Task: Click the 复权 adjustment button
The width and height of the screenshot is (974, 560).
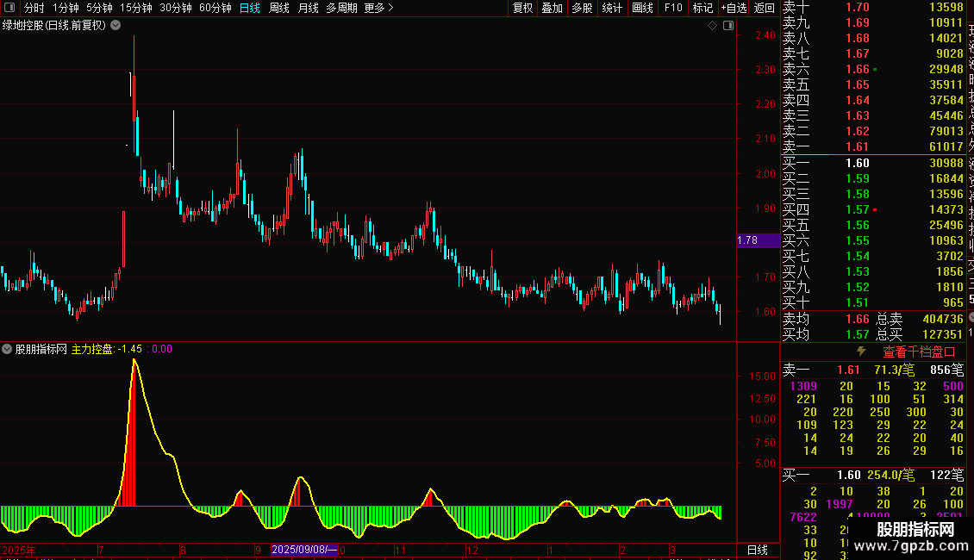Action: click(x=522, y=8)
